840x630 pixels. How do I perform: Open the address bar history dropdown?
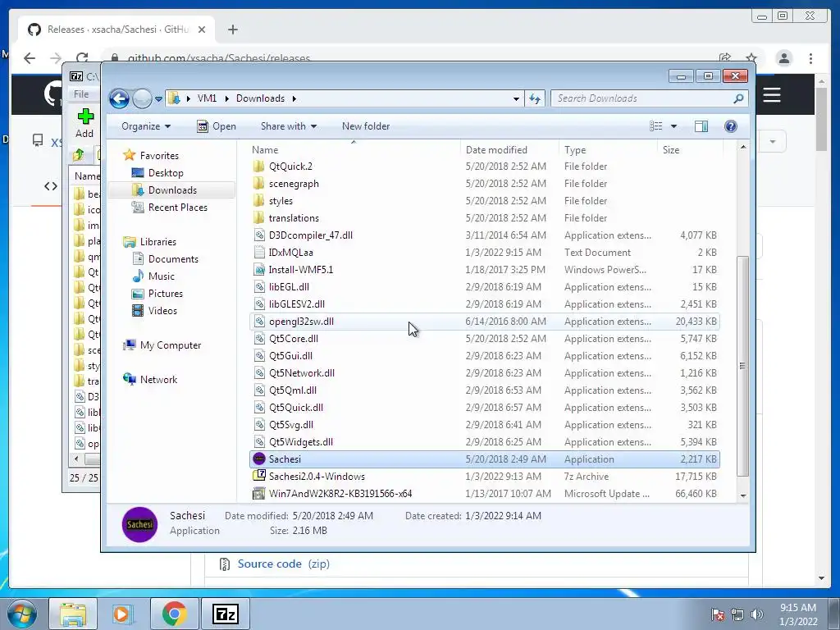[x=516, y=98]
